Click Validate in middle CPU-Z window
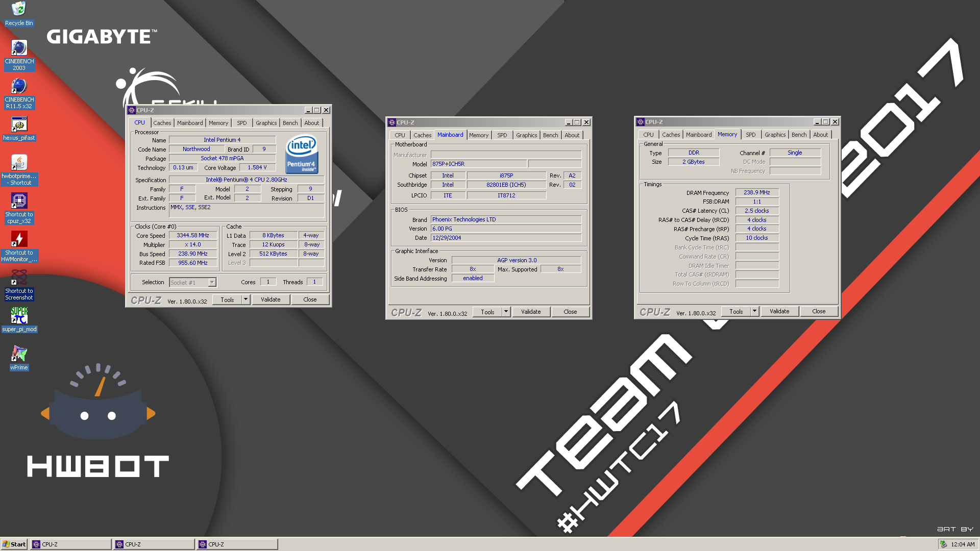This screenshot has height=551, width=980. [x=531, y=312]
